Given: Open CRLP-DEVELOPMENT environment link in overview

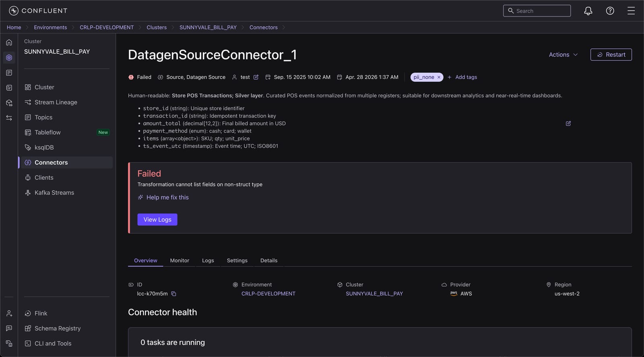Looking at the screenshot, I should [268, 294].
